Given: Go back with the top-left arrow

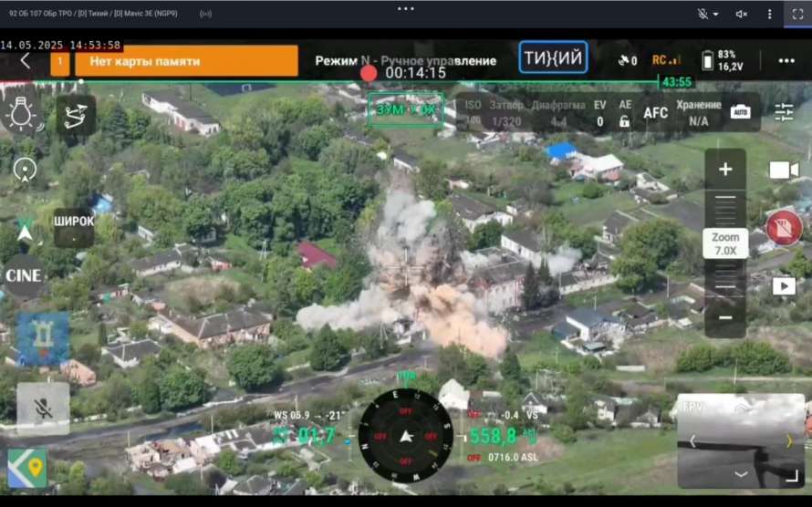Looking at the screenshot, I should click(26, 61).
